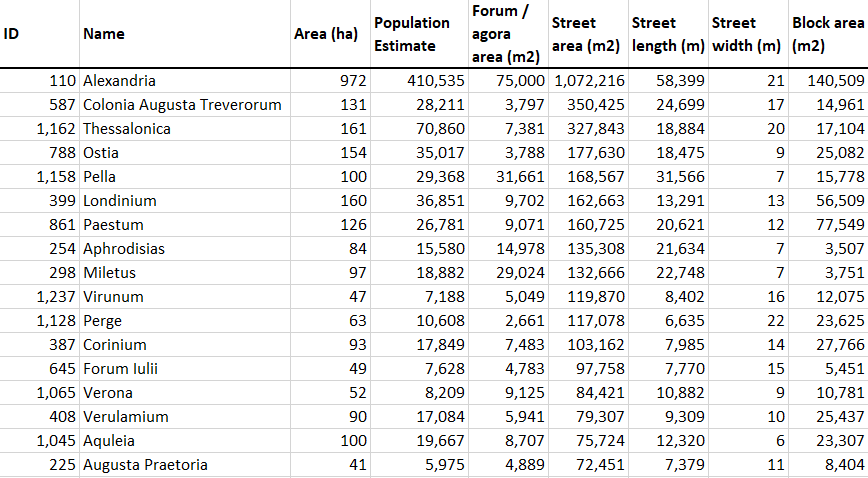Screen dimensions: 868x478
Task: Select Aquleia's street area 75,724
Action: 588,441
